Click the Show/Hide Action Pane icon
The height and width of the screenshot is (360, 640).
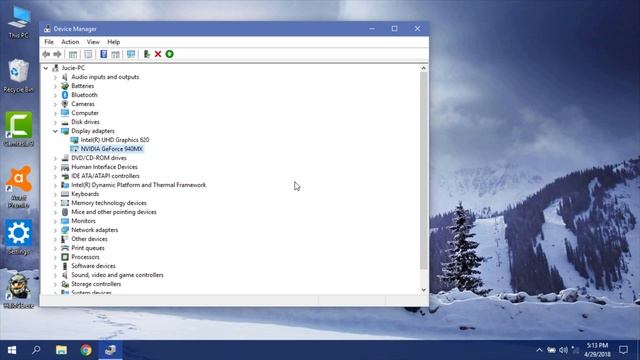pos(116,54)
